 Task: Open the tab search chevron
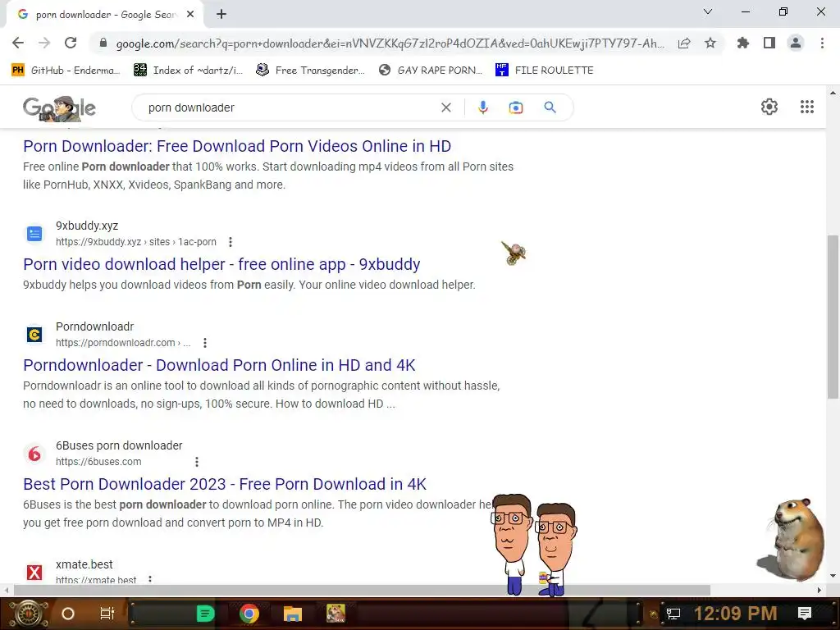click(708, 11)
